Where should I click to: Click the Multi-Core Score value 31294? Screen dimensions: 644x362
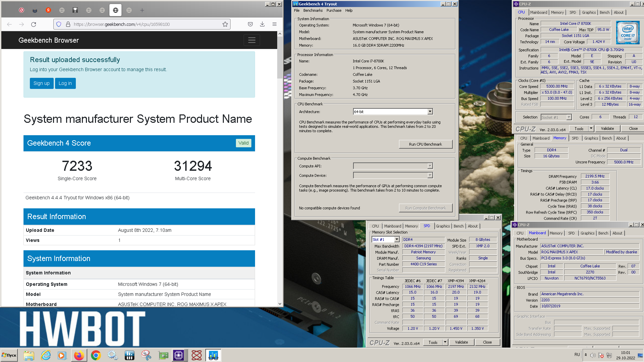pyautogui.click(x=193, y=166)
